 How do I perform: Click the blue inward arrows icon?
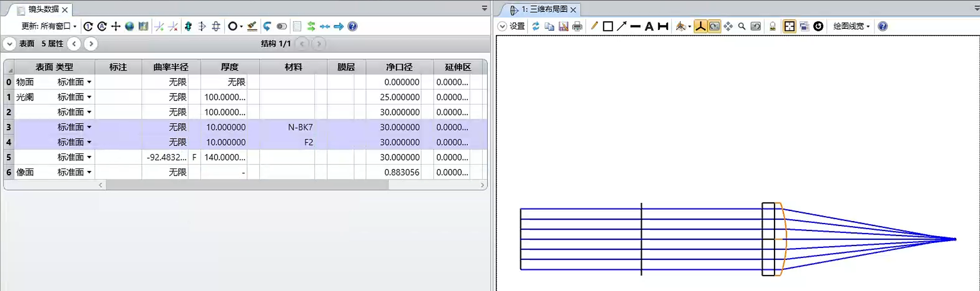325,26
